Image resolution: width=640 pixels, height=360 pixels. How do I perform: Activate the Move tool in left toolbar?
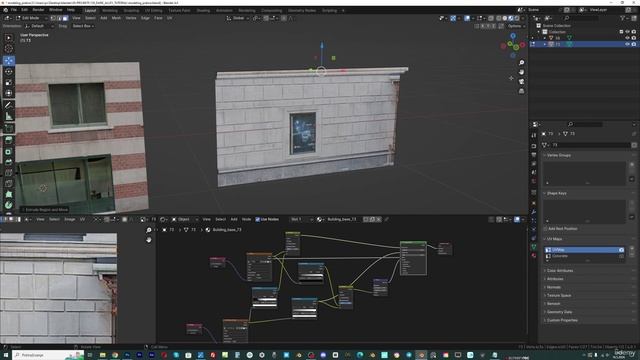tap(9, 61)
